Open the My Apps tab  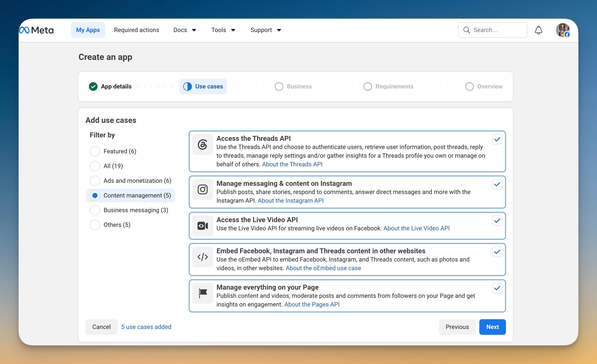(88, 30)
